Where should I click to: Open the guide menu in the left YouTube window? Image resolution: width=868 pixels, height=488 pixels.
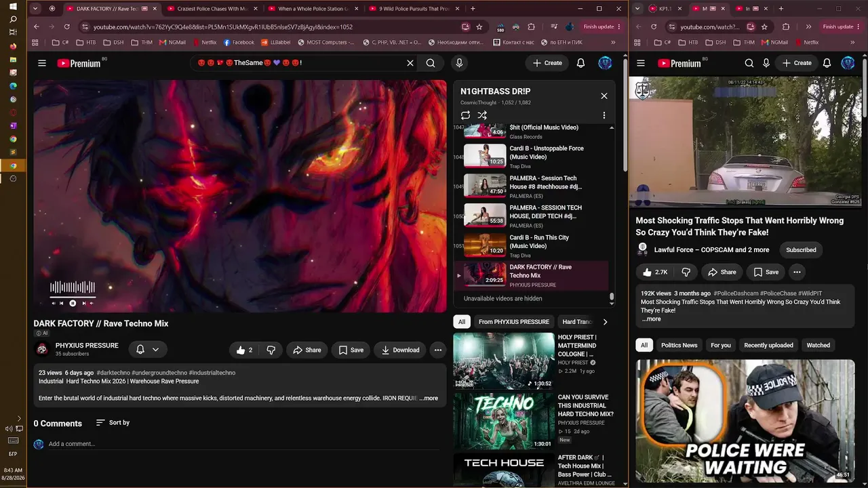coord(42,63)
